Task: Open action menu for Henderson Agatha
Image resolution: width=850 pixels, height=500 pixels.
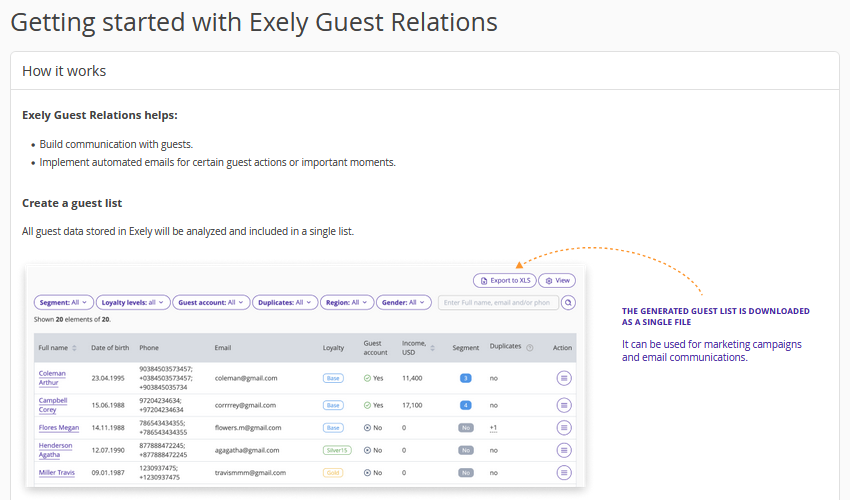Action: coord(563,450)
